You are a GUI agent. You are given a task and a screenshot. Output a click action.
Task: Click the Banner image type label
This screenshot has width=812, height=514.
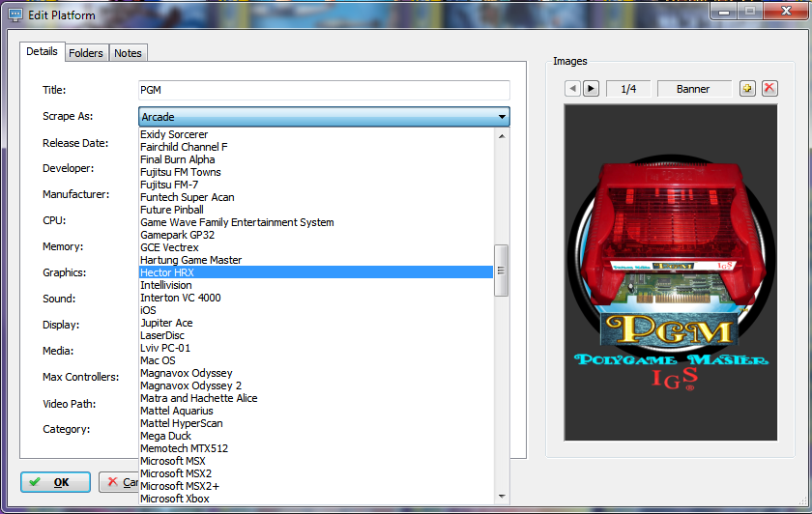point(693,89)
